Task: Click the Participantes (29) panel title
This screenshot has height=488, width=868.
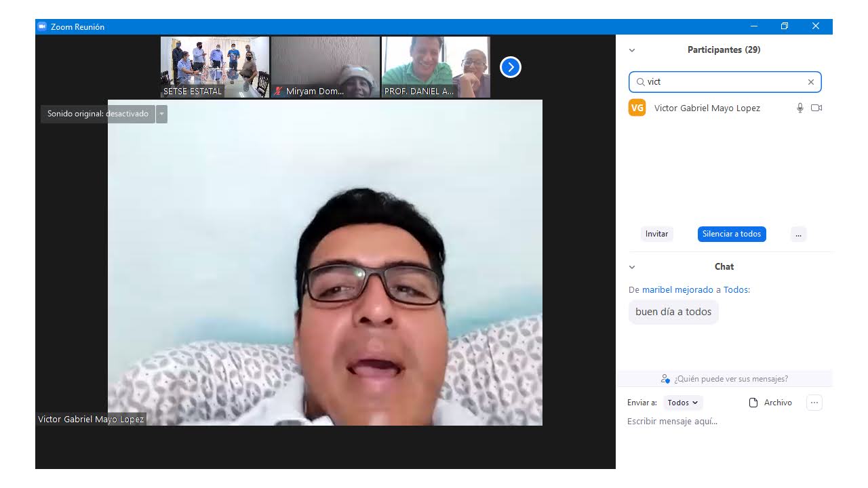Action: 724,49
